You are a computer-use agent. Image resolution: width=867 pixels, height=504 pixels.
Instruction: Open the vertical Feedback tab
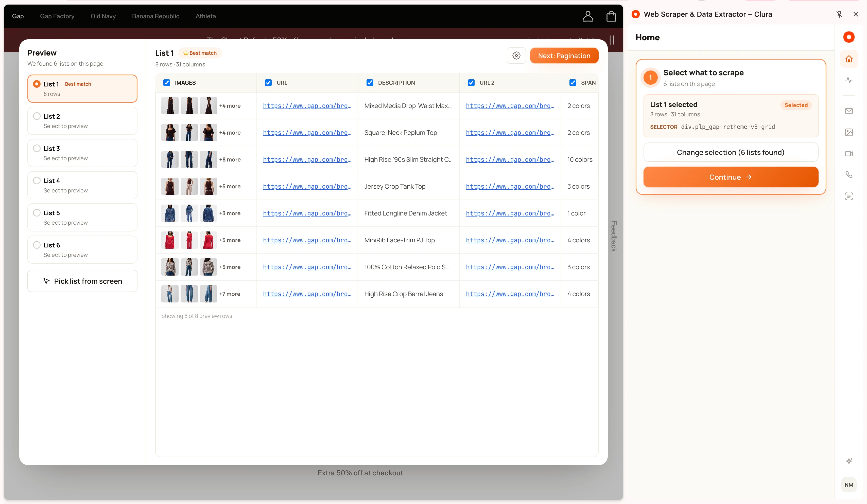(613, 237)
